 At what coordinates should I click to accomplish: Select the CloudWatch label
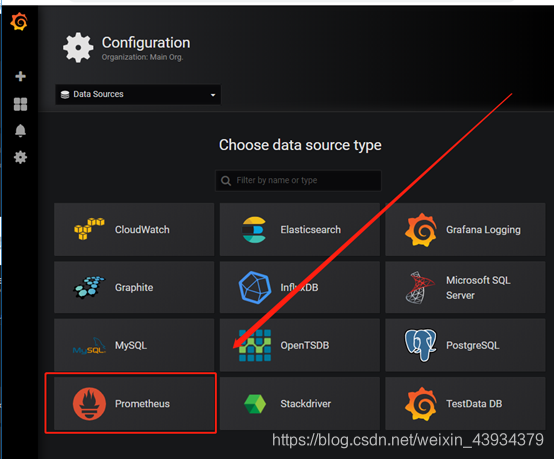tap(142, 230)
